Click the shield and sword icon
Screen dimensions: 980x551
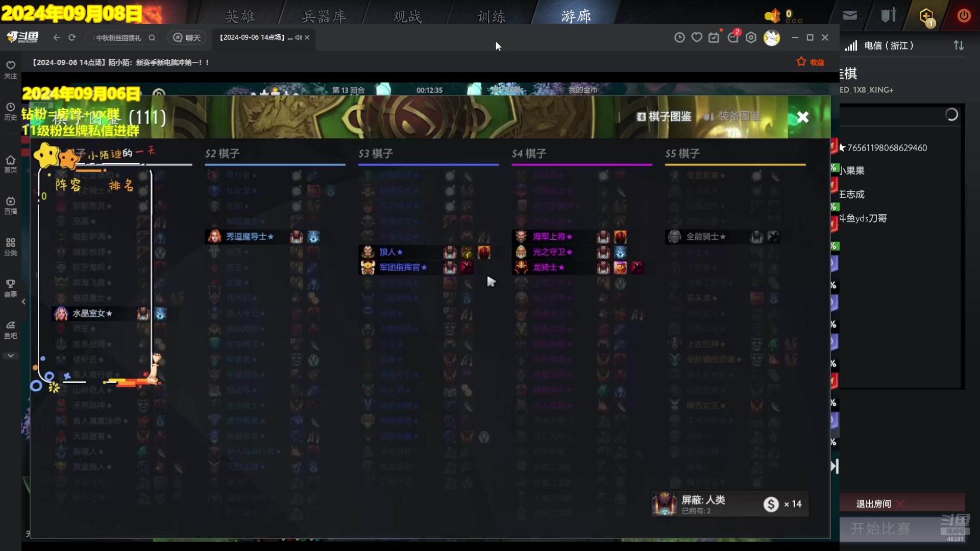(889, 15)
